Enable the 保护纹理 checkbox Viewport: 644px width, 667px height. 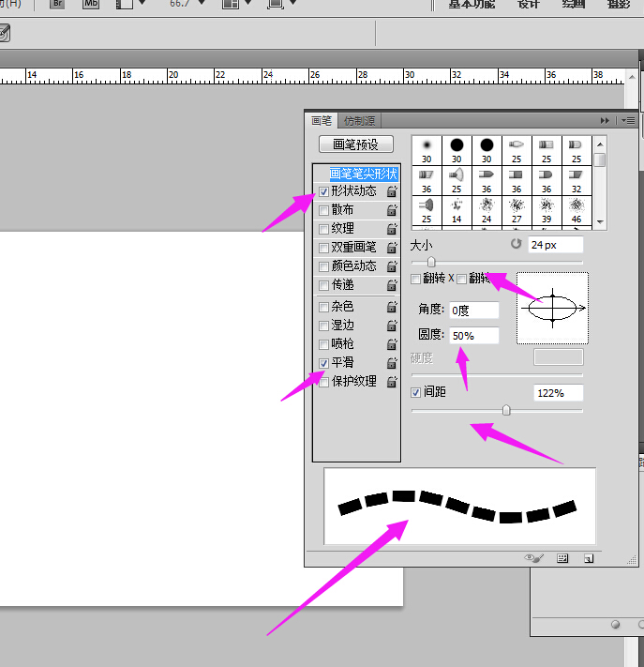[x=324, y=382]
